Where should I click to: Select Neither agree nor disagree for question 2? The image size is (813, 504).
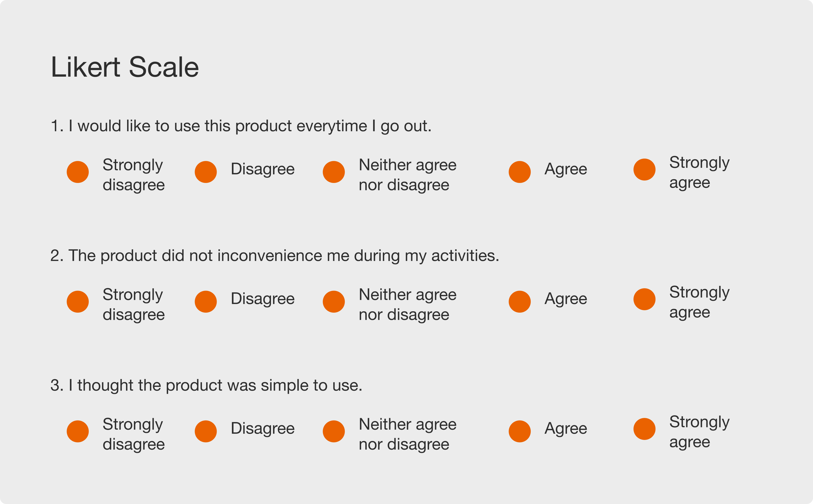[x=334, y=302]
